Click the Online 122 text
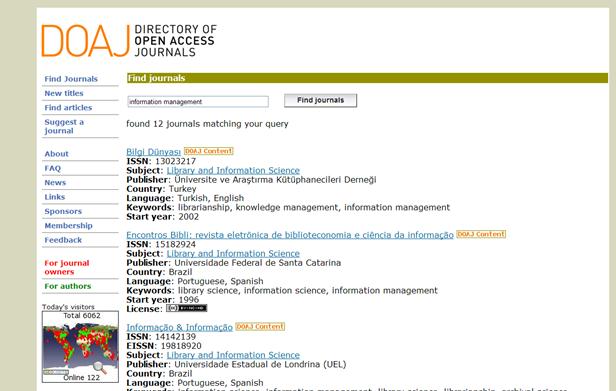The width and height of the screenshot is (616, 391). [x=81, y=378]
